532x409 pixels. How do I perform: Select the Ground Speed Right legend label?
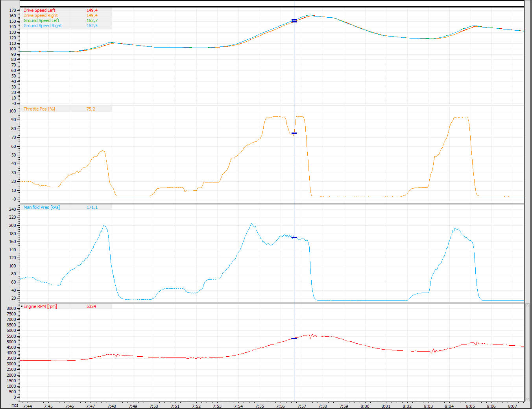point(42,26)
